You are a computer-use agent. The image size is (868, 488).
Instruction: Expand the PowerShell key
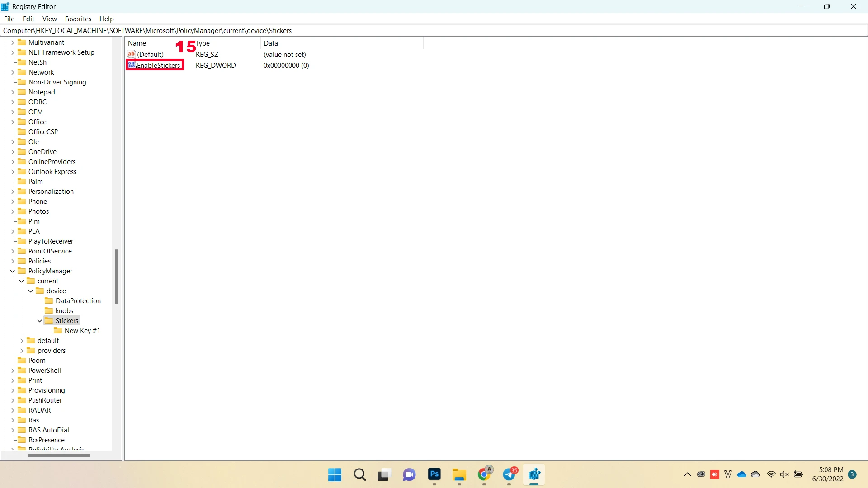13,371
